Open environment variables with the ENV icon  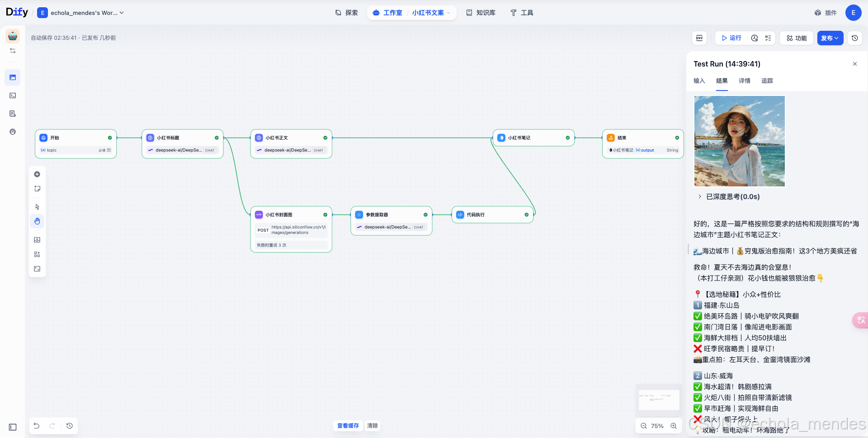coord(699,38)
